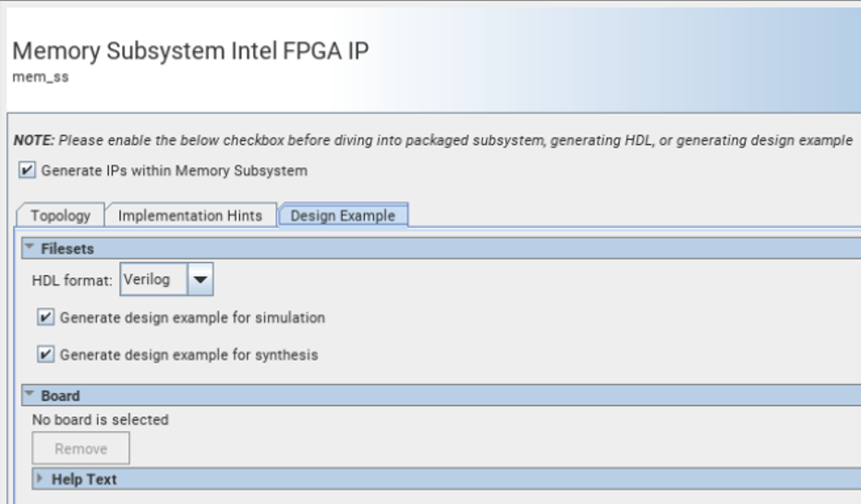
Task: Click the Help Text header label
Action: [84, 479]
